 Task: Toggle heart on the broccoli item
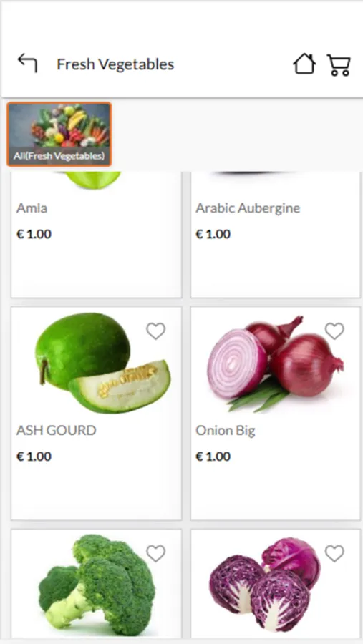pos(156,554)
